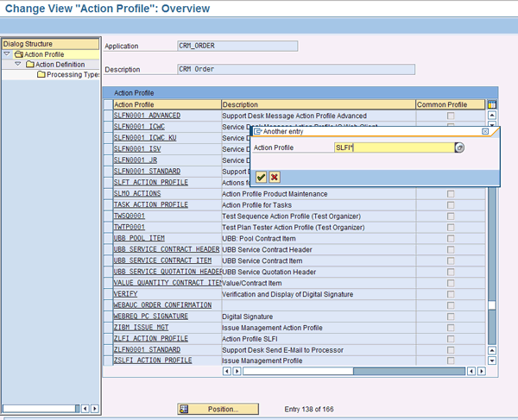
Task: Open WEBAUC_ORDER_CONFIRMATION entry link
Action: [x=162, y=305]
